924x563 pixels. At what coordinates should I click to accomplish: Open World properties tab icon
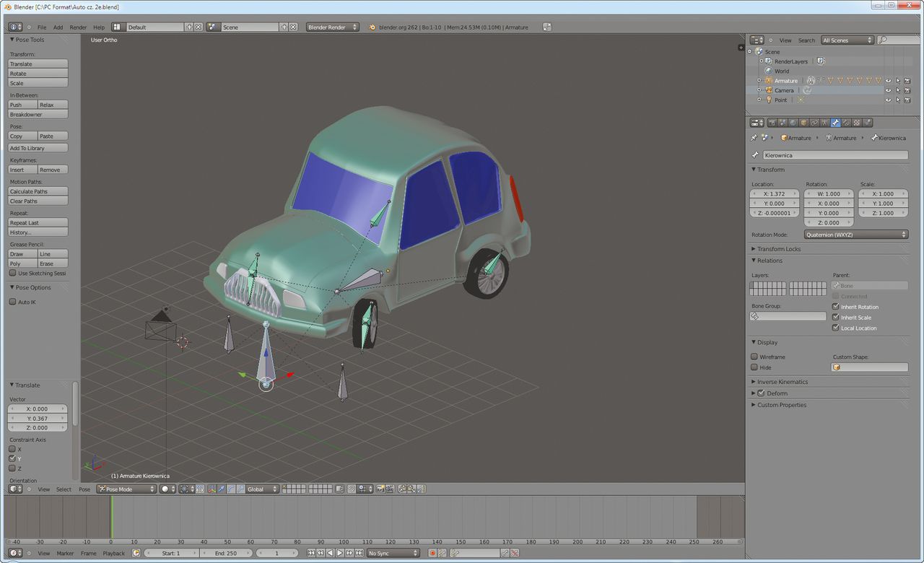(x=793, y=123)
